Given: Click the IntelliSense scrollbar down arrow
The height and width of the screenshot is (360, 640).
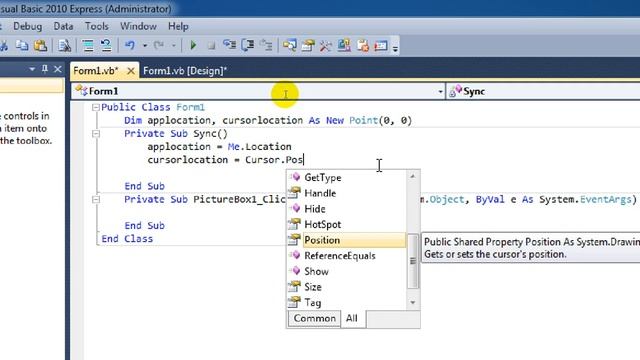Looking at the screenshot, I should 413,303.
